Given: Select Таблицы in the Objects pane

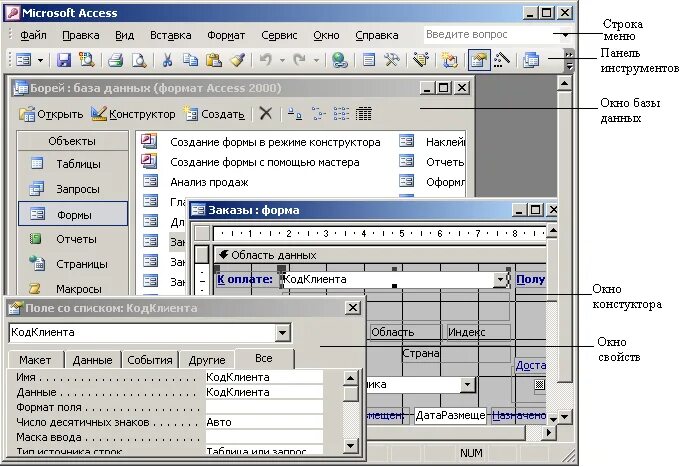Looking at the screenshot, I should 73,164.
